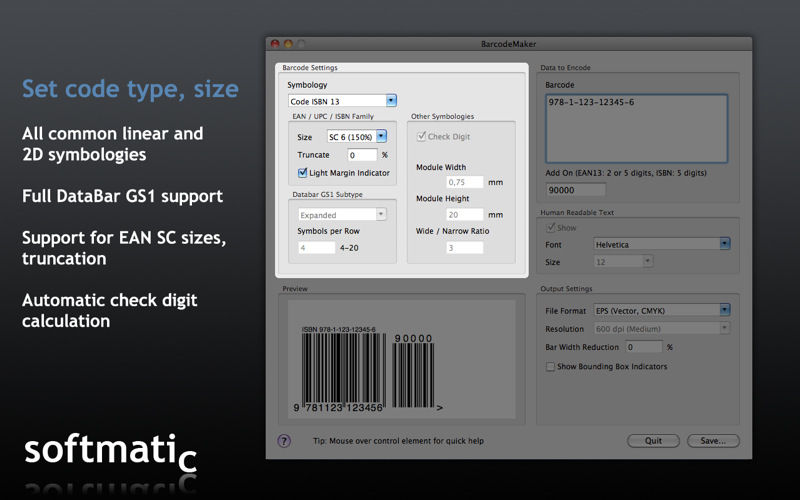The image size is (800, 500).
Task: Open the Symbology dropdown showing Code ISBN 13
Action: point(342,101)
